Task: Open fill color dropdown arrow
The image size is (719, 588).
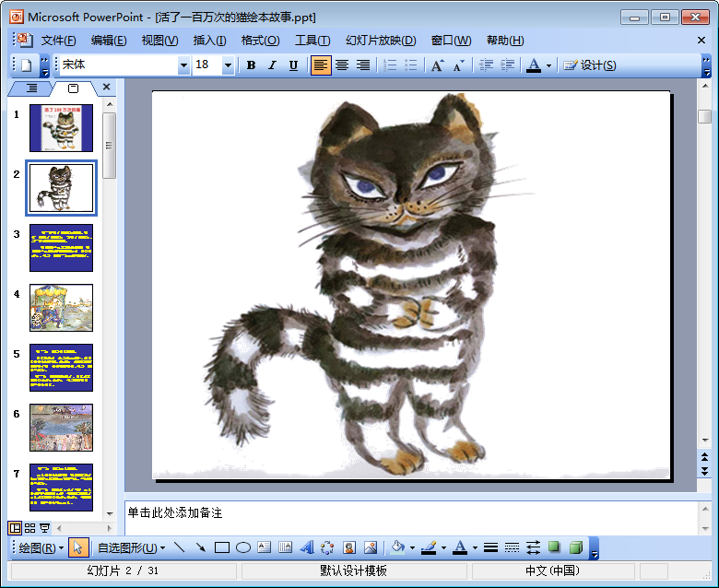Action: (412, 548)
